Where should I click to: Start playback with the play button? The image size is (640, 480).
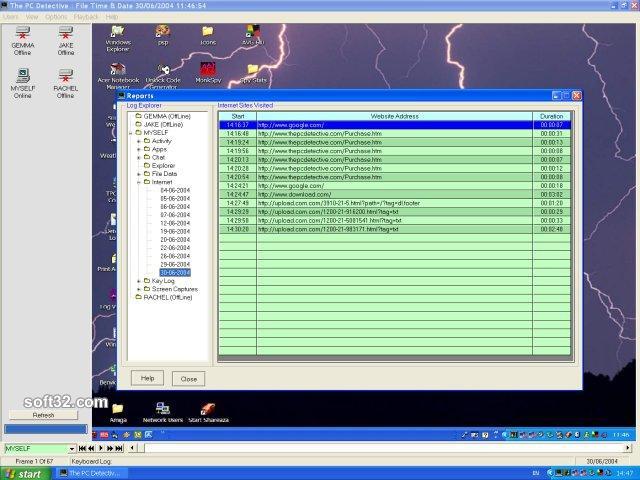pyautogui.click(x=100, y=448)
